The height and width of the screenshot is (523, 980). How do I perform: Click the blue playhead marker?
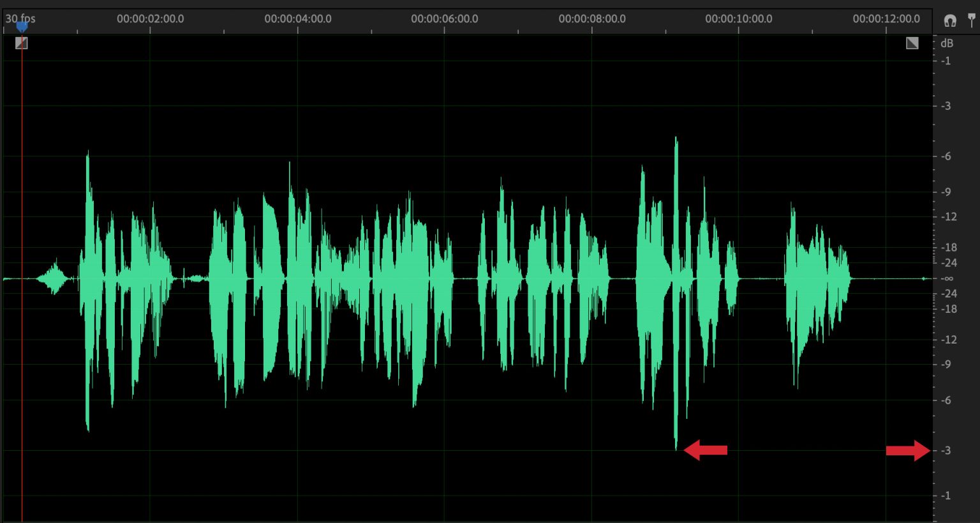(x=22, y=27)
